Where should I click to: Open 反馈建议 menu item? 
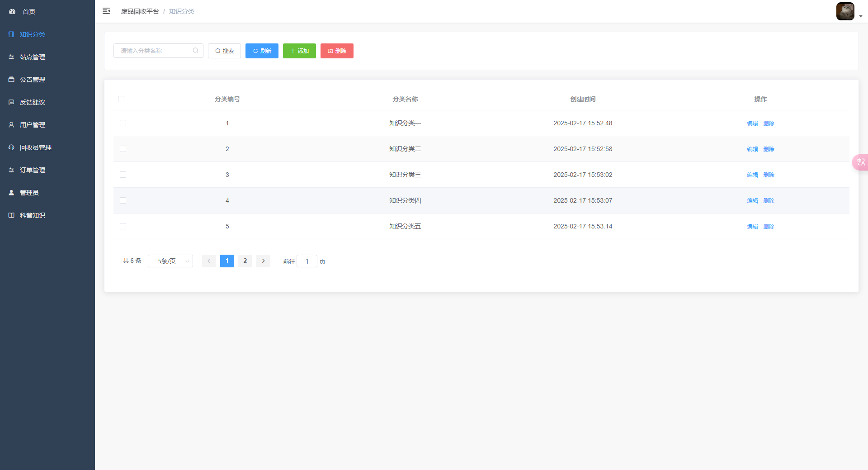point(47,102)
